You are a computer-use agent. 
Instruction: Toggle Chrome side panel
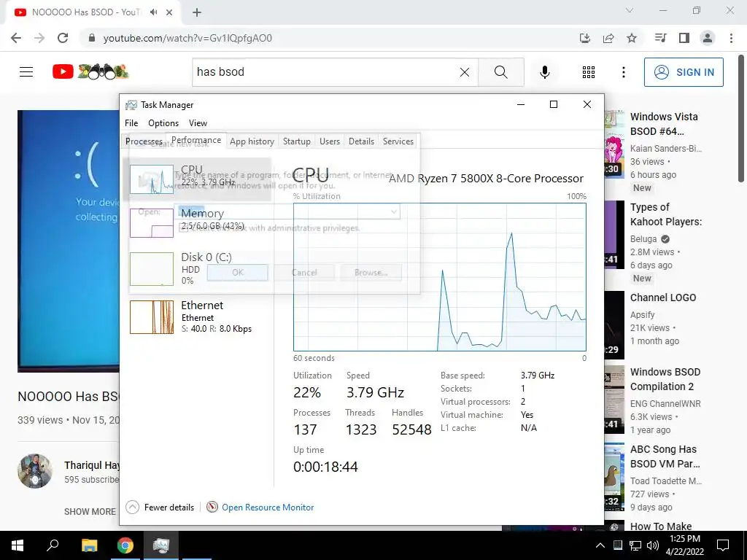click(x=684, y=38)
